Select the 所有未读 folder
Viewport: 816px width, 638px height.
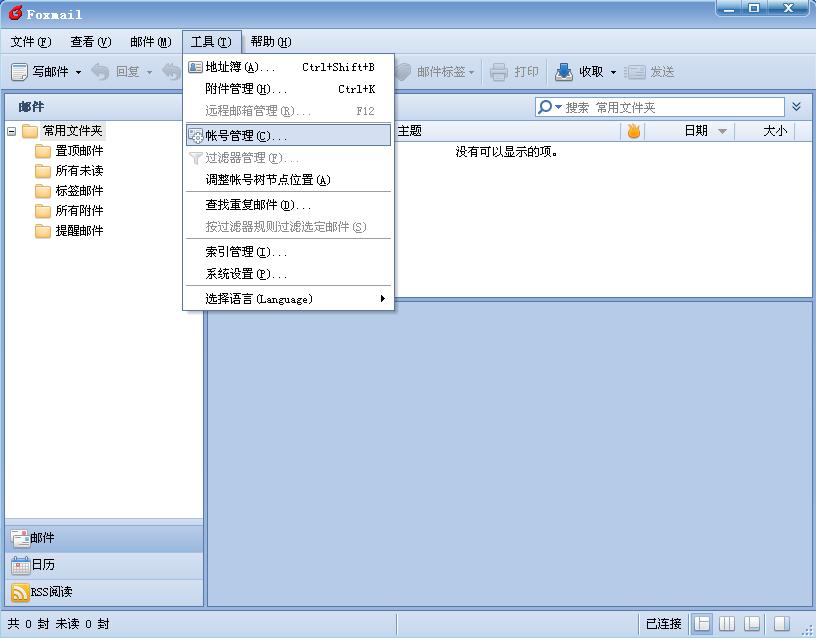pyautogui.click(x=79, y=171)
